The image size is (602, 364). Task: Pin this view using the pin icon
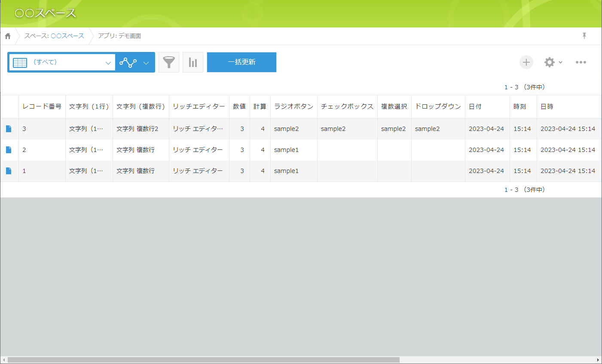[x=584, y=36]
